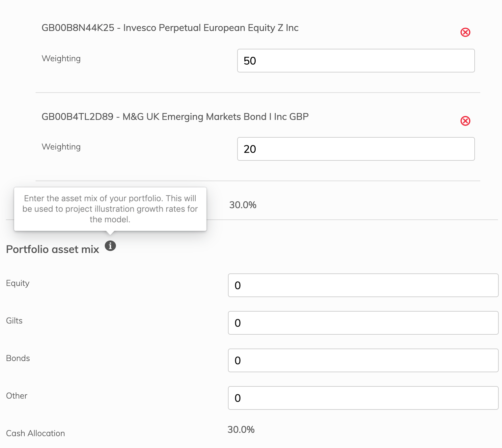Click the Portfolio asset mix heading
This screenshot has height=448, width=502.
[53, 249]
